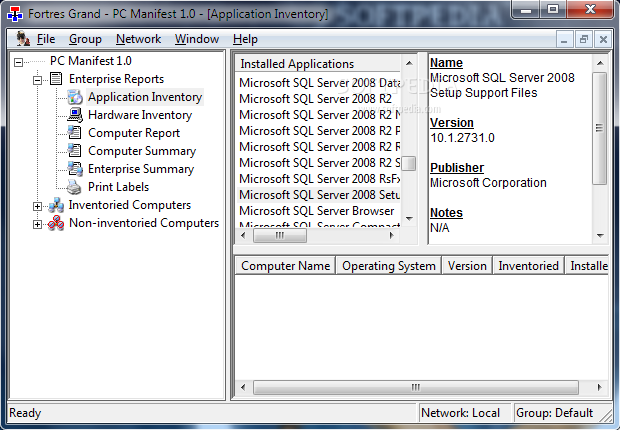Select Microsoft SQL Server 2008 Setup entry
This screenshot has width=620, height=430.
tap(319, 195)
